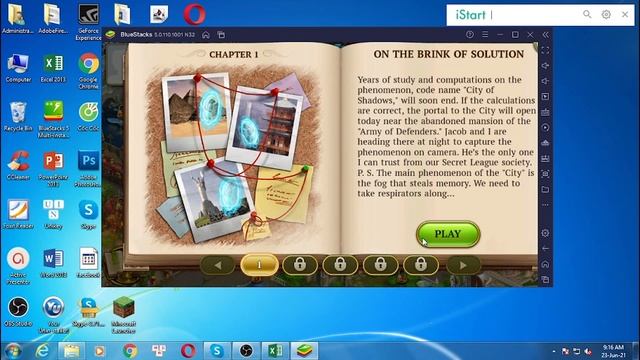This screenshot has height=360, width=640.
Task: Select Foxit Reader desktop shortcut
Action: [18, 214]
